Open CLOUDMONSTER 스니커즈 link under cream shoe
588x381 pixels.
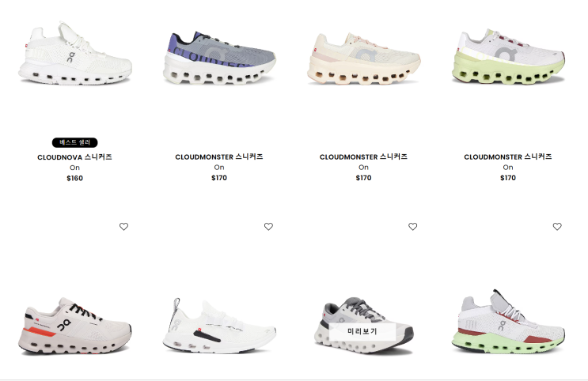pyautogui.click(x=363, y=157)
